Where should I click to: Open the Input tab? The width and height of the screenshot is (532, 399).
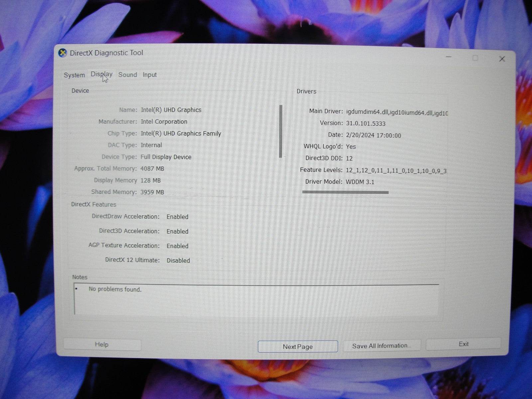[x=149, y=74]
